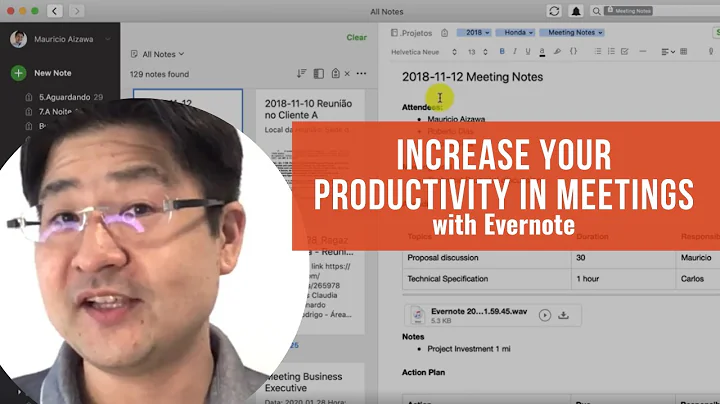The image size is (720, 404).
Task: Open the 2018-11-10 Reunião no Cliente A note
Action: pyautogui.click(x=308, y=109)
